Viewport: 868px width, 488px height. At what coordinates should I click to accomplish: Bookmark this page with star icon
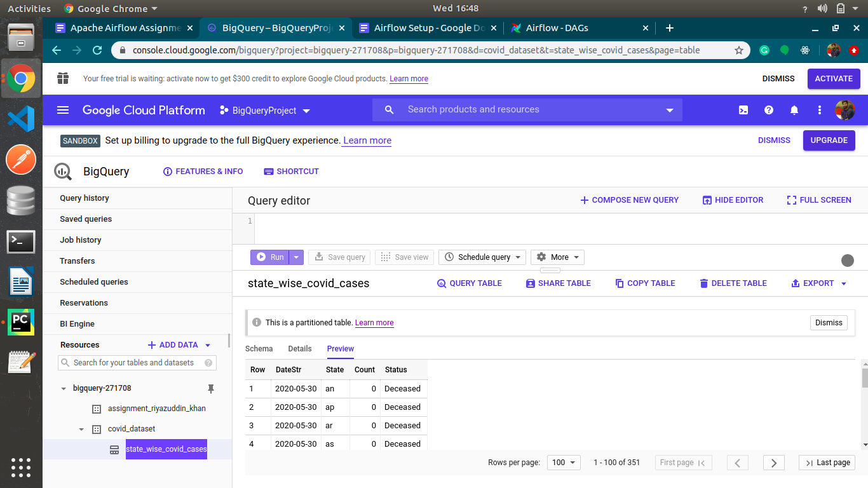tap(739, 50)
